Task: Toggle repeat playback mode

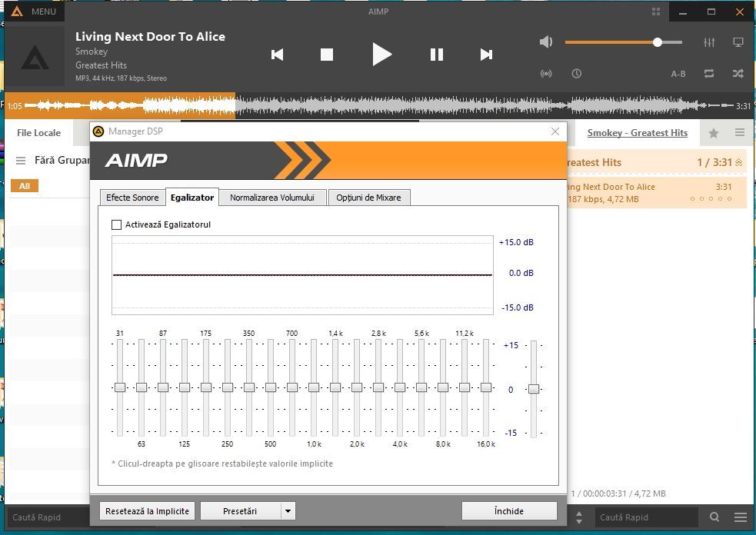Action: (709, 74)
